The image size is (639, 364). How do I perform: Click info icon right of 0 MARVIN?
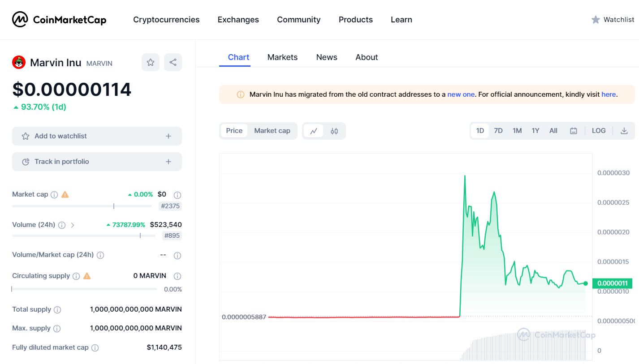pyautogui.click(x=177, y=276)
